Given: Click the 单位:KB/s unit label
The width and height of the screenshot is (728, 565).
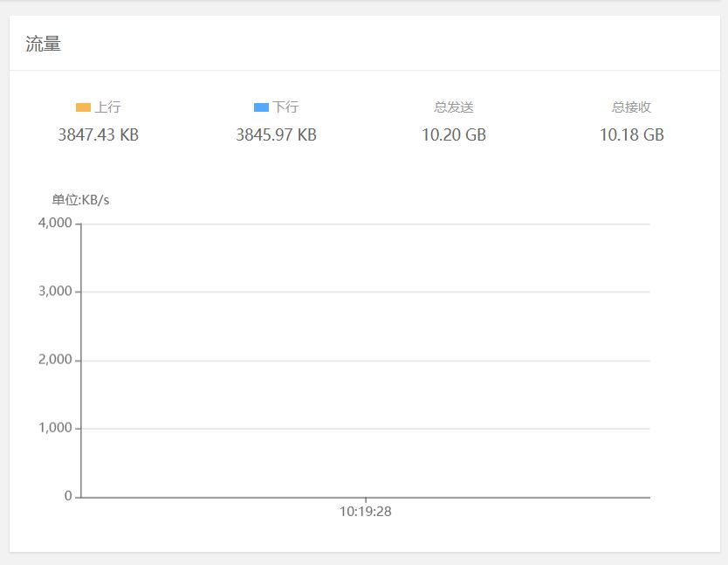Looking at the screenshot, I should (x=80, y=200).
